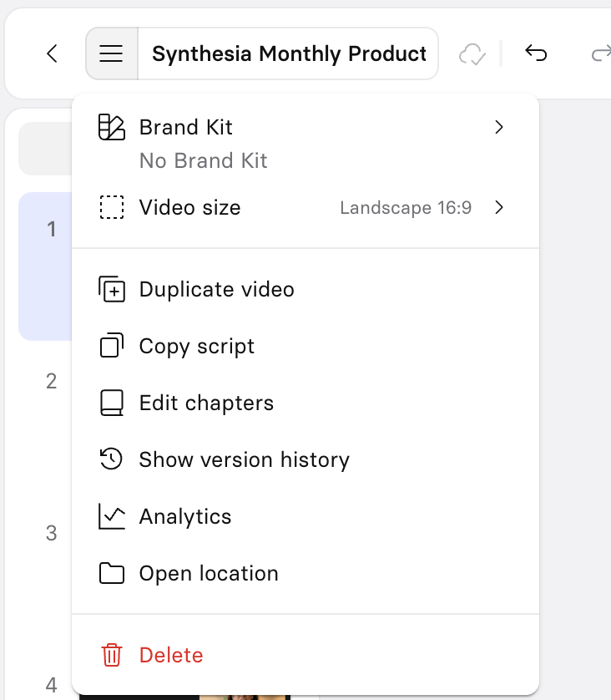Redo the last action
The image size is (611, 700).
[601, 53]
